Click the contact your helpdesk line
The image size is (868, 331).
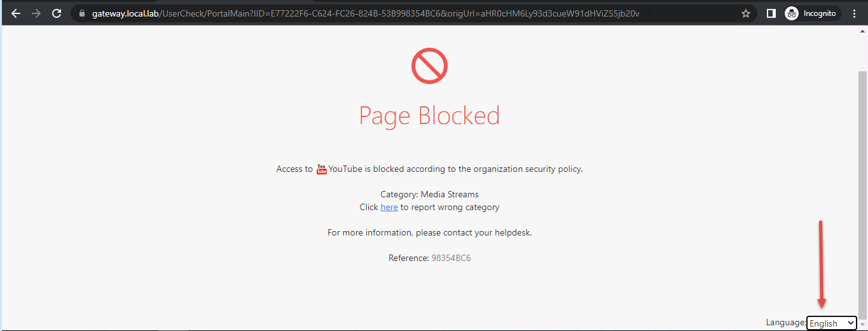point(430,233)
